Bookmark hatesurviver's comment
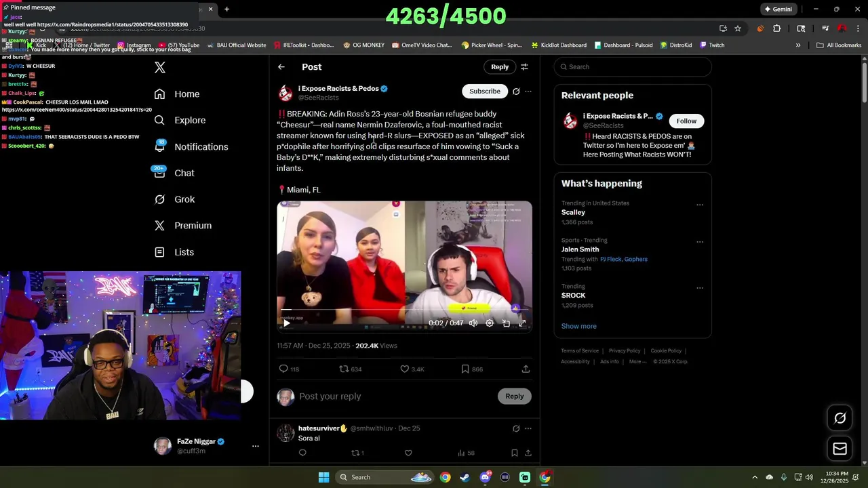This screenshot has width=868, height=488. tap(515, 453)
